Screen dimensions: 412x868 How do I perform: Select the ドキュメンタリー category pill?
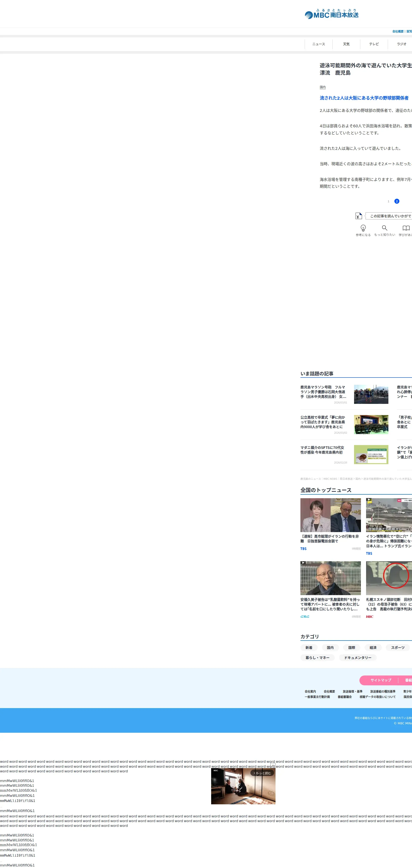357,657
